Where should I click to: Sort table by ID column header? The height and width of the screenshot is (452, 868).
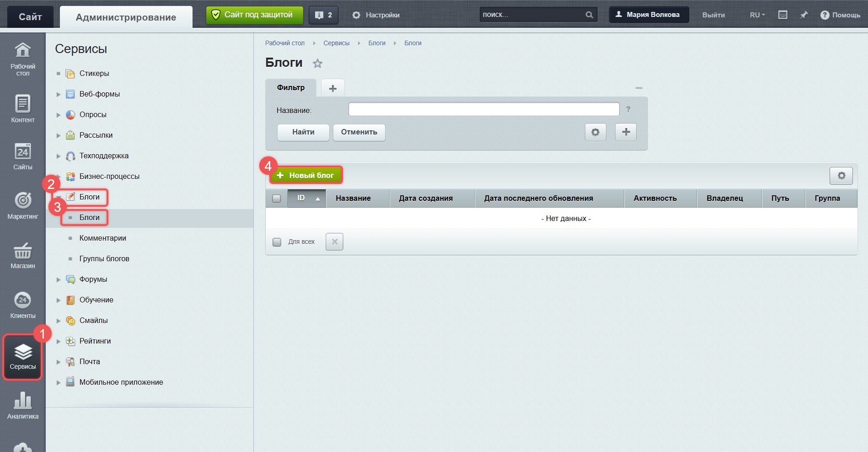tap(307, 199)
